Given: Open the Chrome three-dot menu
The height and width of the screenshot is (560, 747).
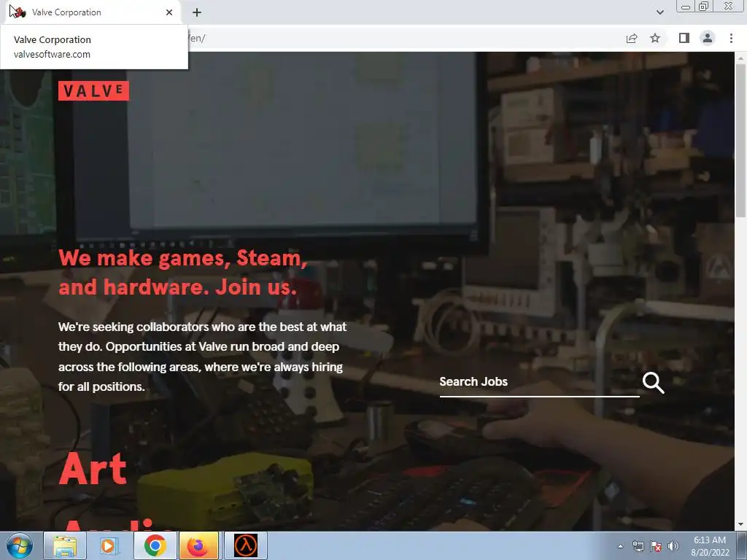Looking at the screenshot, I should click(x=731, y=38).
